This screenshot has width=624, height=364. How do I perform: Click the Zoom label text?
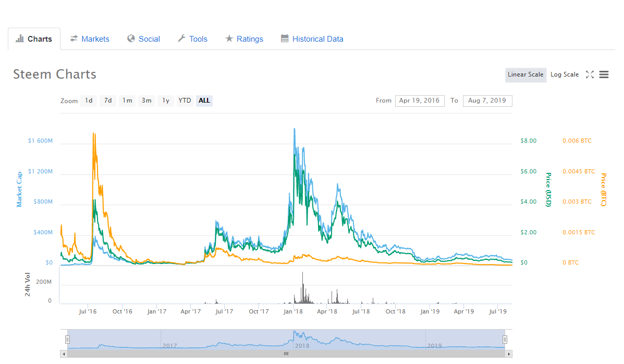(69, 101)
